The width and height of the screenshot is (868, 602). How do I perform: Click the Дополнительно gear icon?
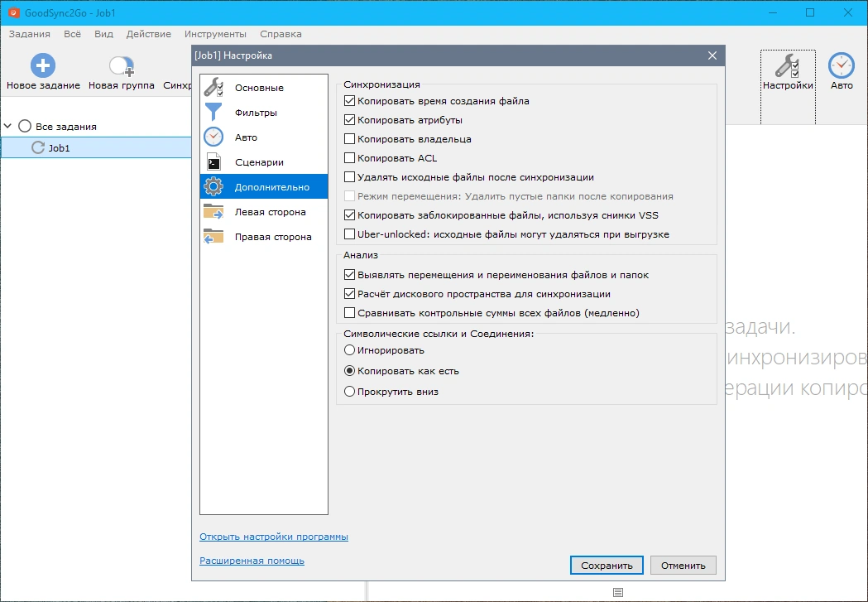[213, 186]
